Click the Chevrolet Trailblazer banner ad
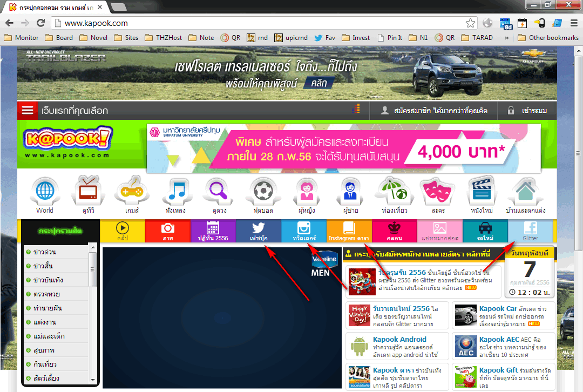This screenshot has height=392, width=583. click(x=287, y=73)
